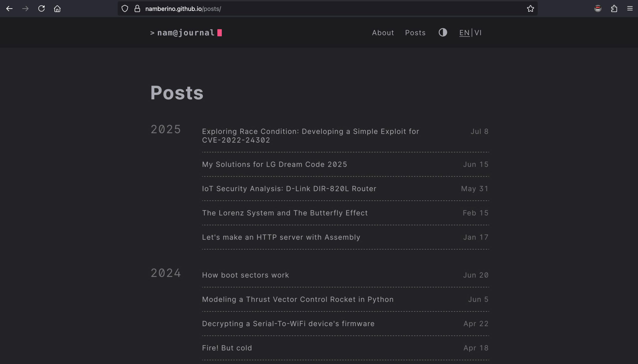Open the nam@journal home logo
The width and height of the screenshot is (638, 364).
point(186,33)
